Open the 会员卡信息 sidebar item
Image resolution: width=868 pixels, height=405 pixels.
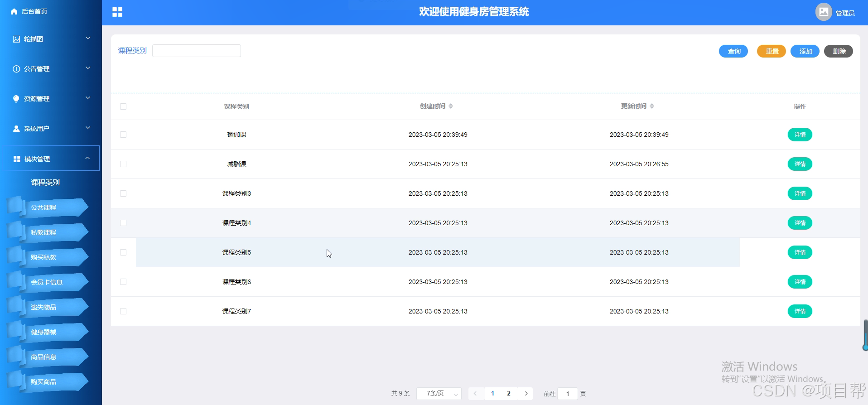coord(48,282)
